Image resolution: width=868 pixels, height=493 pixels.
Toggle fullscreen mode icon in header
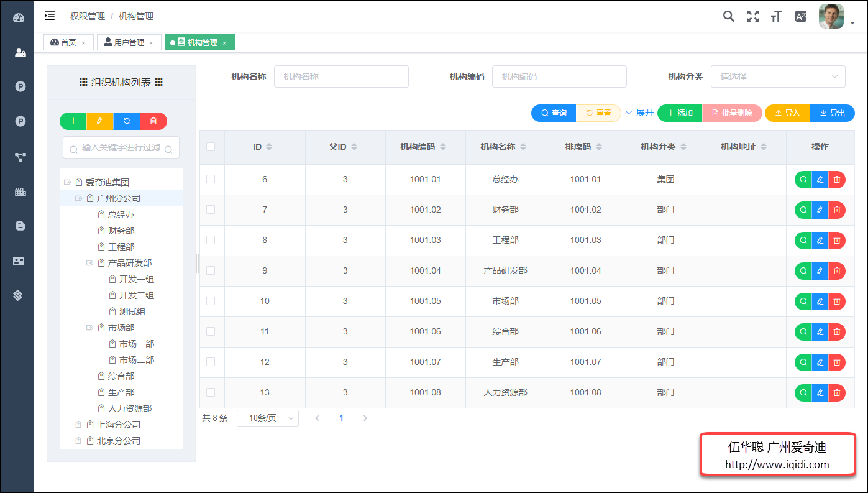coord(752,16)
